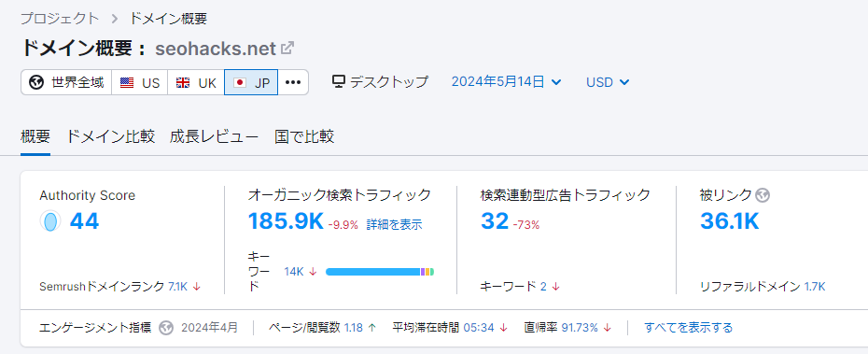
Task: Click the desktop monitor icon
Action: (339, 82)
